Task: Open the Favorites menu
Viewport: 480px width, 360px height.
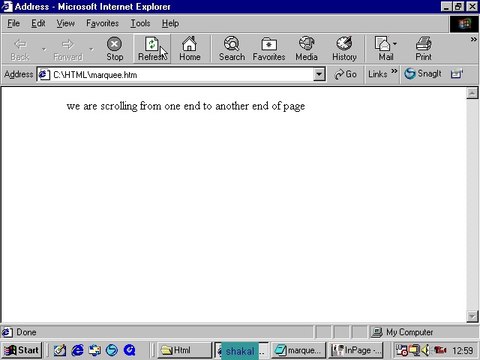Action: pyautogui.click(x=102, y=23)
